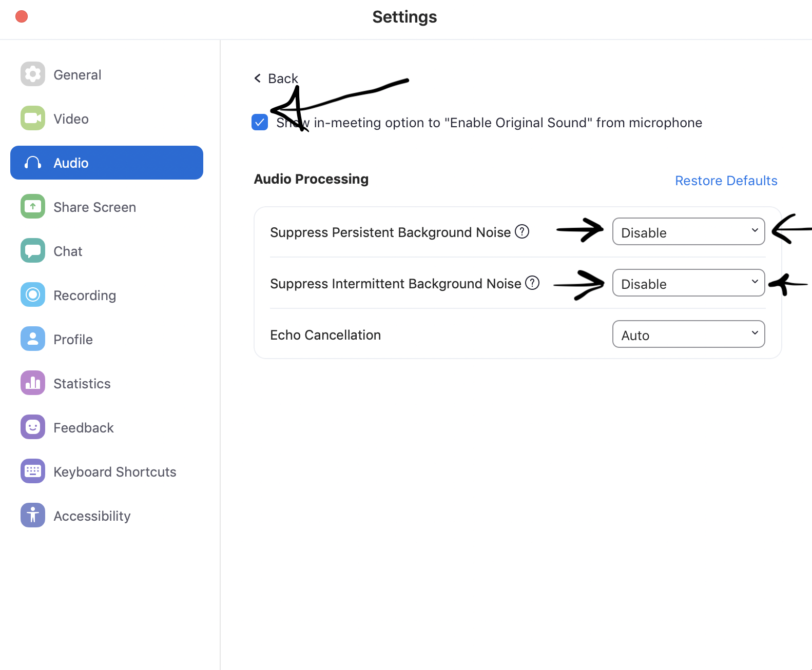Open the Keyboard Shortcuts icon
The width and height of the screenshot is (812, 670).
click(x=33, y=471)
